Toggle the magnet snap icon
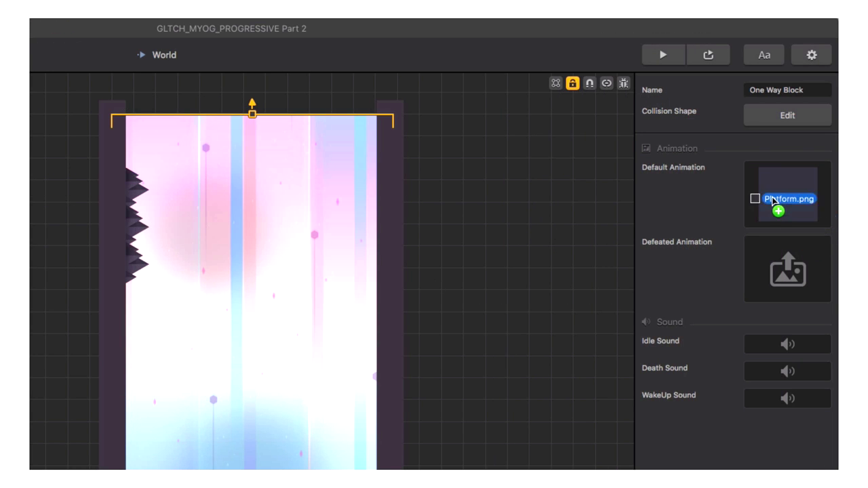The image size is (868, 488). (x=589, y=83)
